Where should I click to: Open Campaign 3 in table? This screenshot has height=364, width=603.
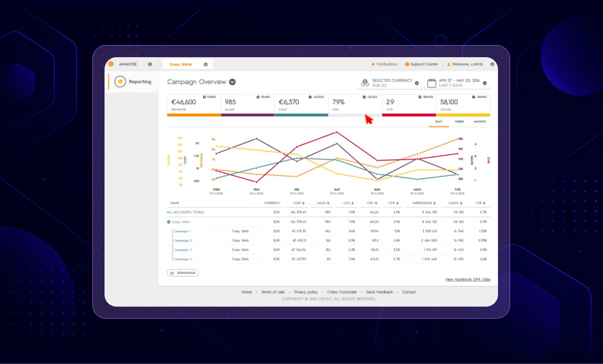click(x=183, y=250)
